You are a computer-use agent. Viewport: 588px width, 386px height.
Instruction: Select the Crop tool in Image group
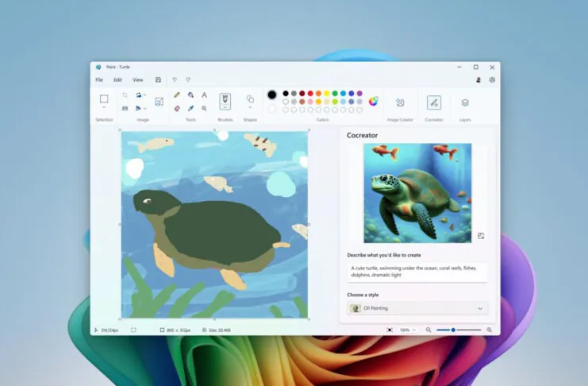tap(125, 95)
